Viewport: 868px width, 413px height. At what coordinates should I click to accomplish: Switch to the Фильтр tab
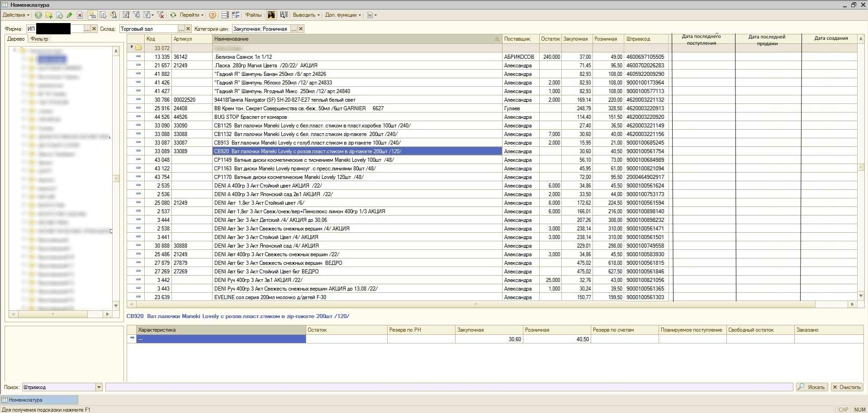(39, 39)
